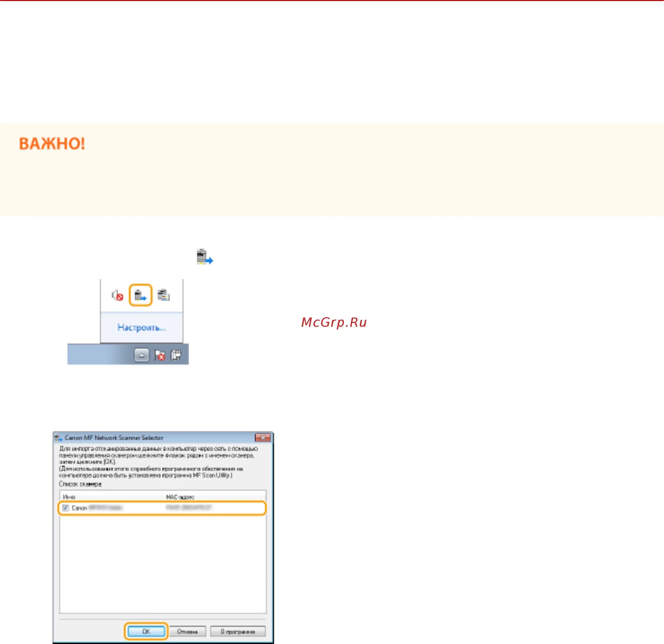
Task: Toggle the Canon scanner checkbox
Action: tap(66, 508)
